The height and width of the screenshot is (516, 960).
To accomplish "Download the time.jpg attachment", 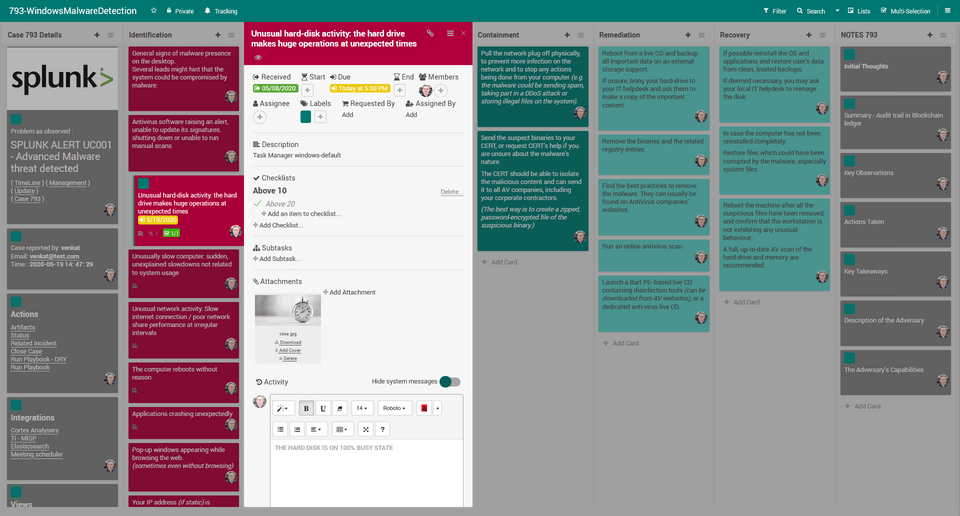I will pos(288,343).
